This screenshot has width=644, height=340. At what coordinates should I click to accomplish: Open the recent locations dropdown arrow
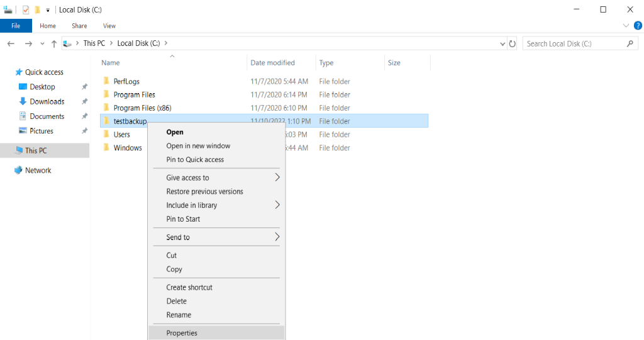point(42,43)
